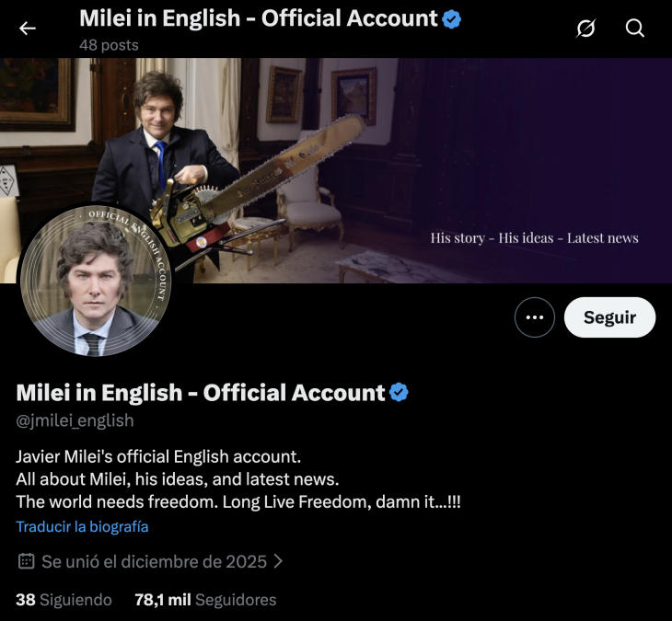Open the 38 Siguiendo list
672x621 pixels.
(64, 600)
